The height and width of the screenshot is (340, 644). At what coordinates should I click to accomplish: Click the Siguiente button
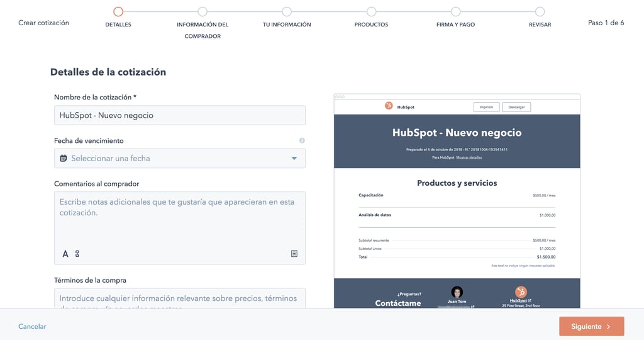[x=591, y=326]
